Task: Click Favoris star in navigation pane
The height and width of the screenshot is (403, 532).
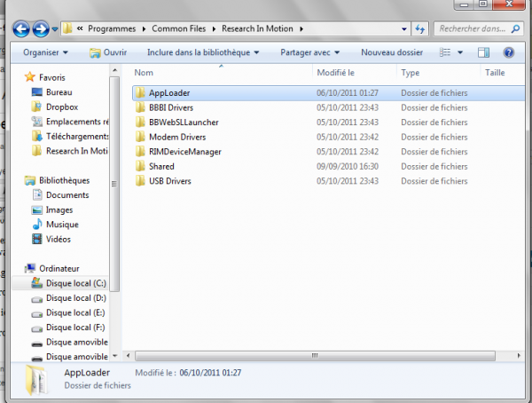Action: pos(30,77)
